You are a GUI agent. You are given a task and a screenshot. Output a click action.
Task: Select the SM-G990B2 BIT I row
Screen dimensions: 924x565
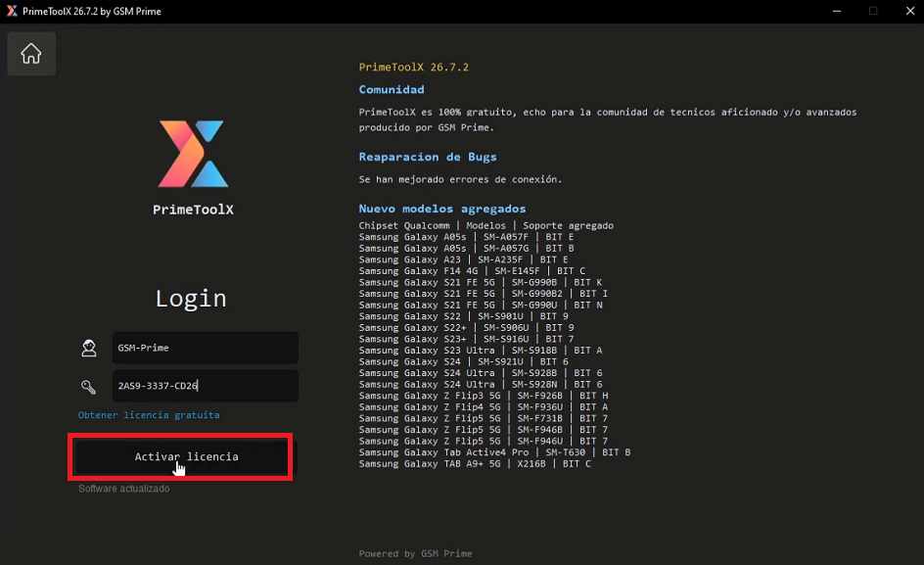tap(484, 294)
